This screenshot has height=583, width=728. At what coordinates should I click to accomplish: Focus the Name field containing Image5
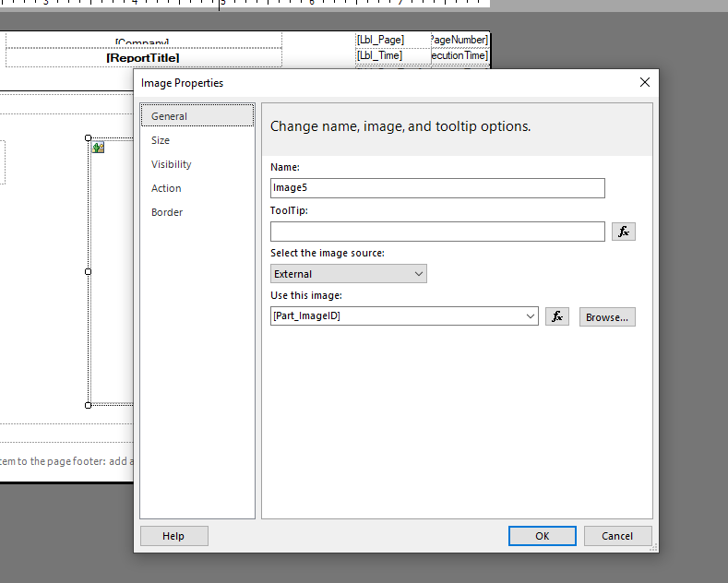[437, 188]
